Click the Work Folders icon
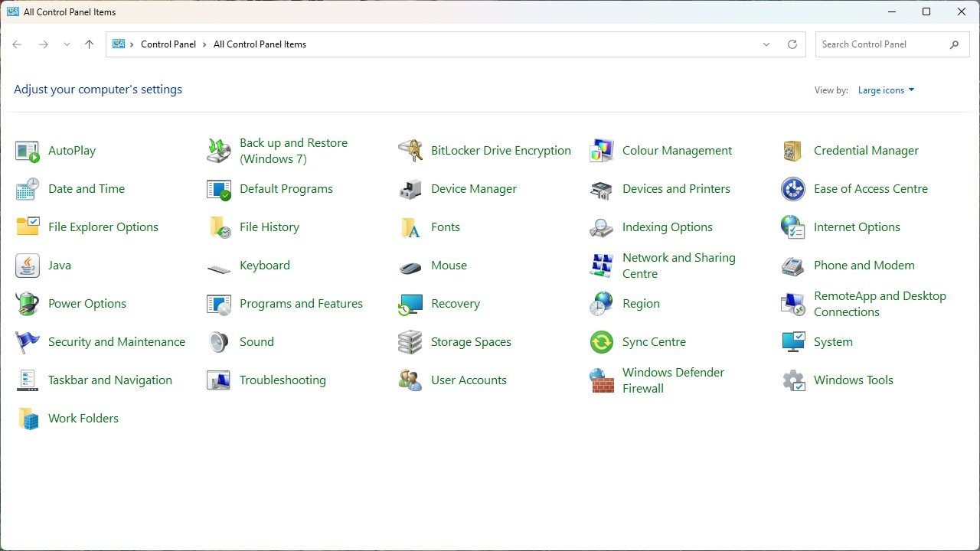This screenshot has width=980, height=551. pyautogui.click(x=28, y=419)
